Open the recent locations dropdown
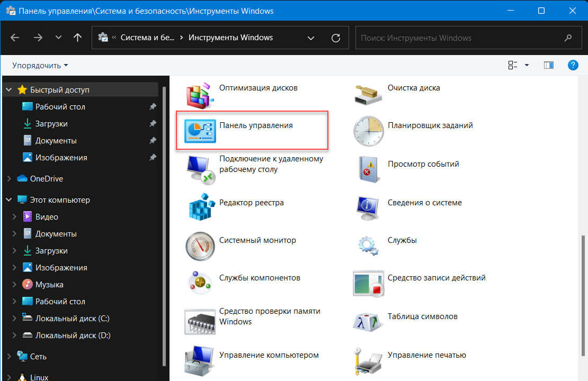 [x=58, y=38]
